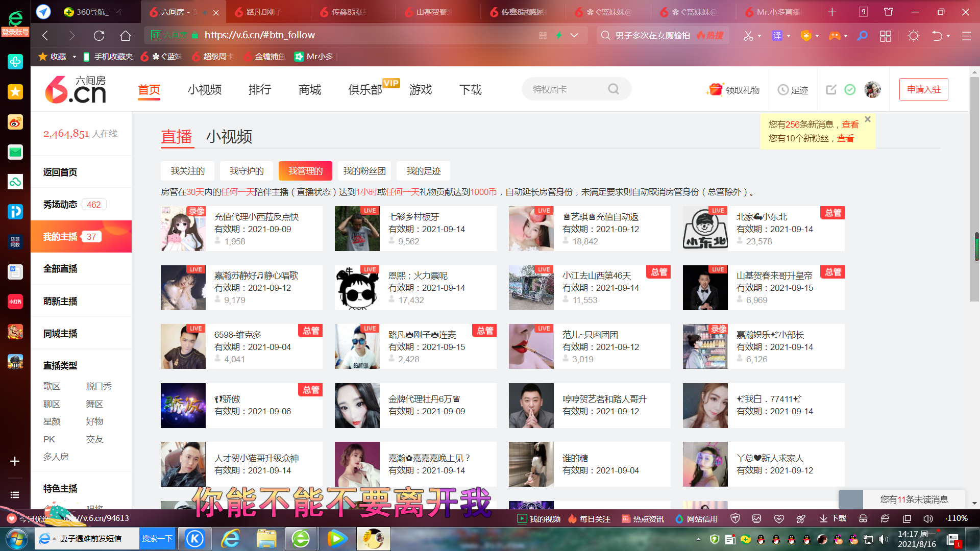Close the new messages notification popup

868,119
